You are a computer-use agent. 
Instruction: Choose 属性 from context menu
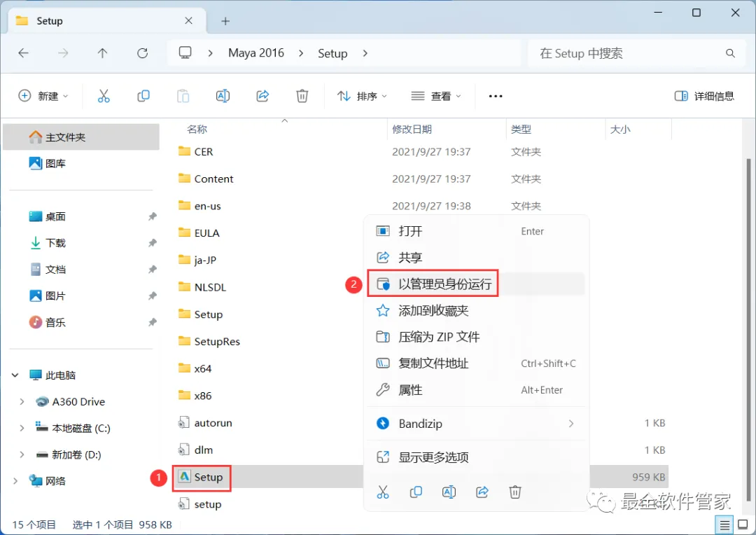tap(476, 390)
